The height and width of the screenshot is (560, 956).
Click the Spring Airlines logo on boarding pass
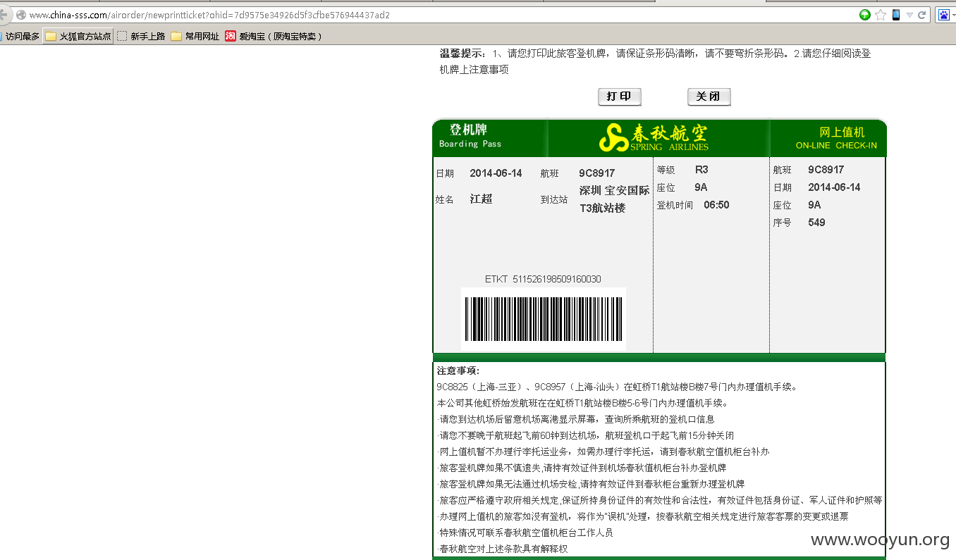[654, 137]
